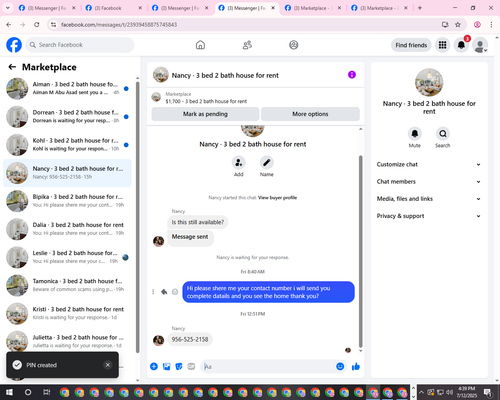Choose a GIF icon
The width and height of the screenshot is (500, 400).
point(191,367)
